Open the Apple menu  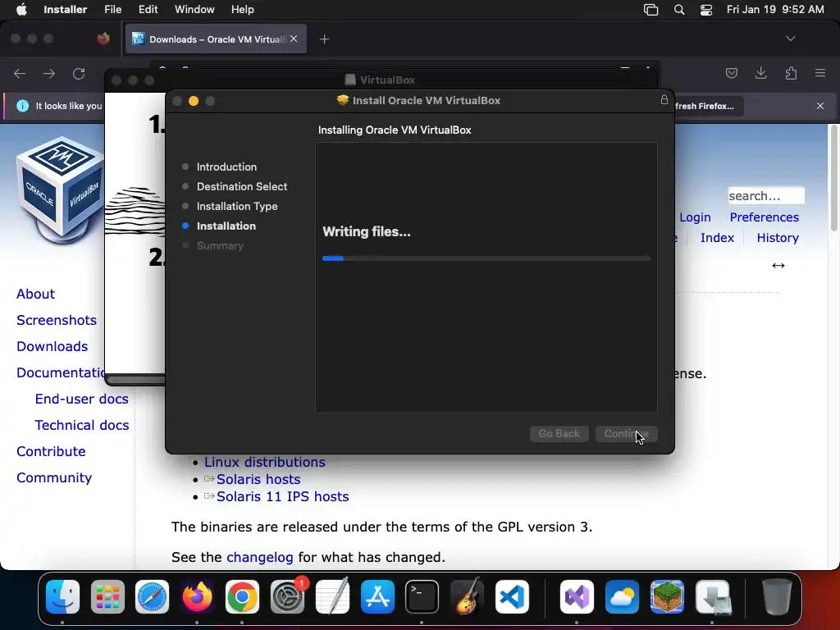point(21,10)
